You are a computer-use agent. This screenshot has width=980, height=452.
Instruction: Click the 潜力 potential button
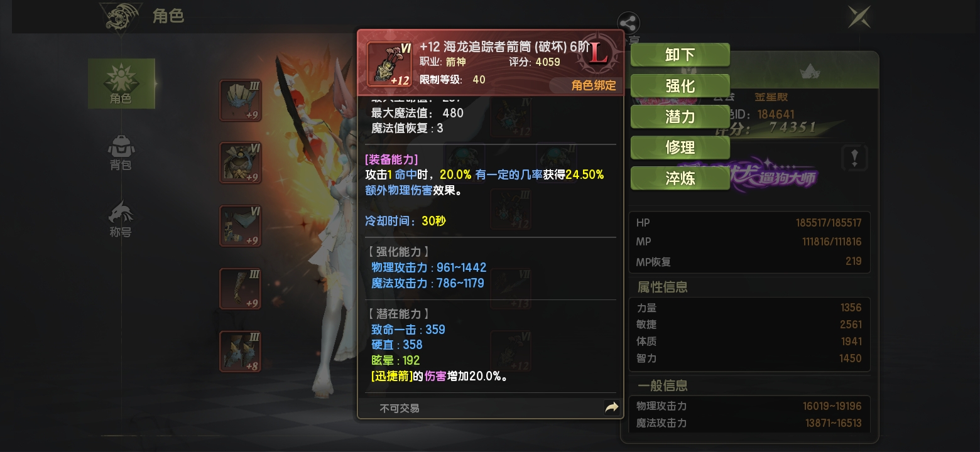(x=680, y=116)
